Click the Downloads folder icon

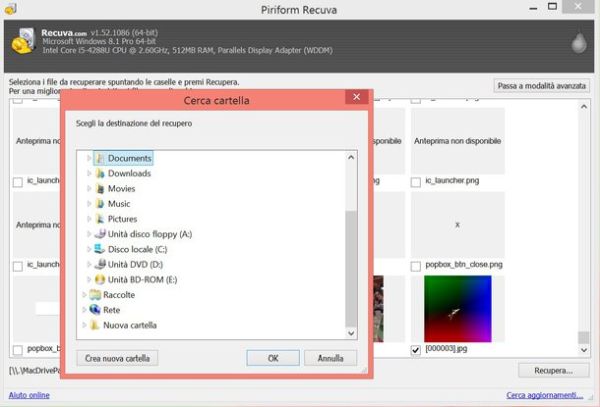point(100,173)
